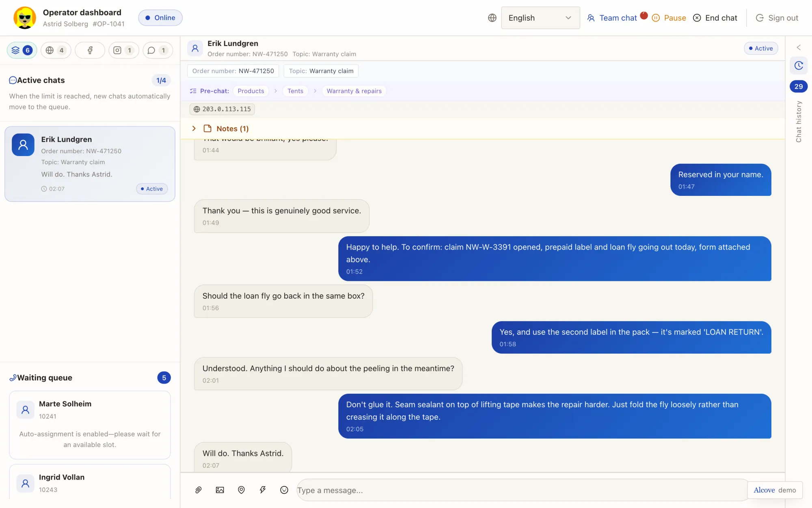The image size is (812, 508).
Task: Pause incoming chats
Action: (669, 18)
